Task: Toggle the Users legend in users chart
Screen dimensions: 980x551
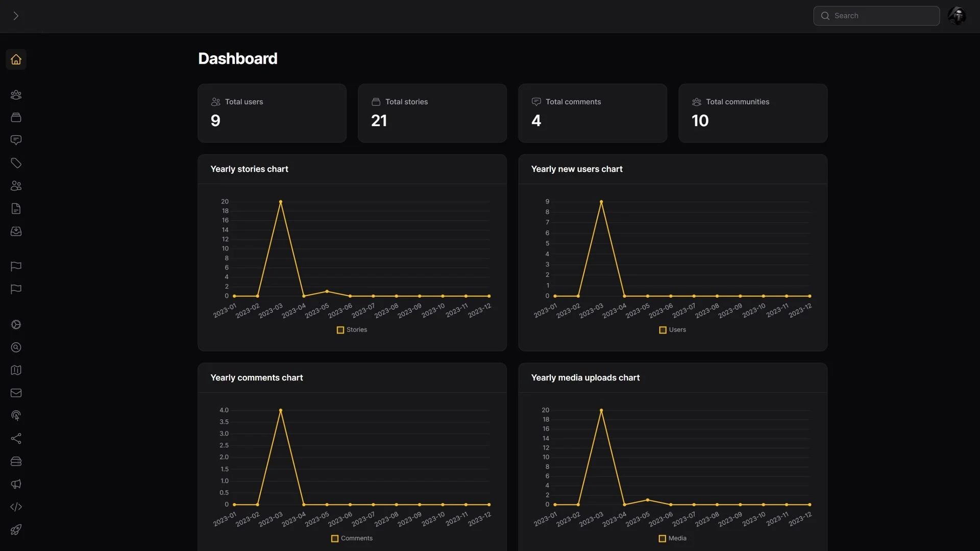Action: [672, 330]
